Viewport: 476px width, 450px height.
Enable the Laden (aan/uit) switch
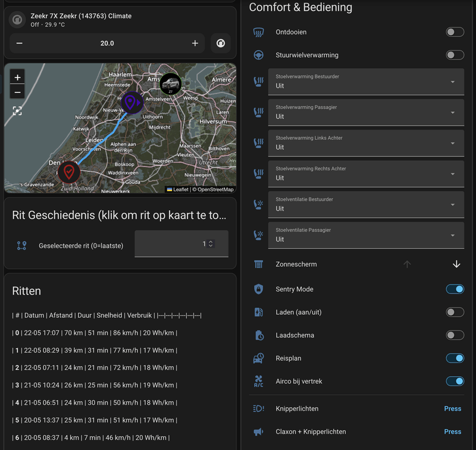455,312
